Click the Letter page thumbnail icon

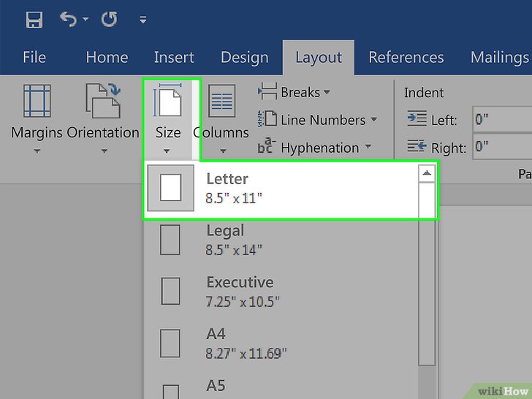coord(171,188)
